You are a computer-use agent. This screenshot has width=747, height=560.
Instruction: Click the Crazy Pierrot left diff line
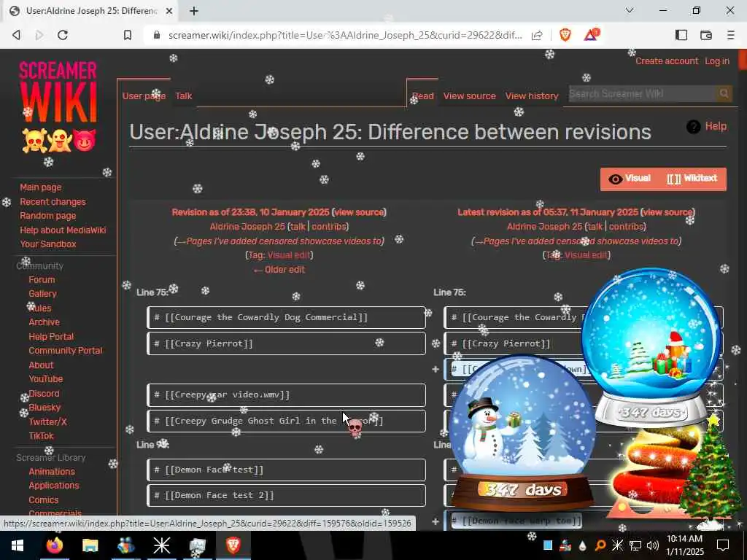click(x=286, y=343)
